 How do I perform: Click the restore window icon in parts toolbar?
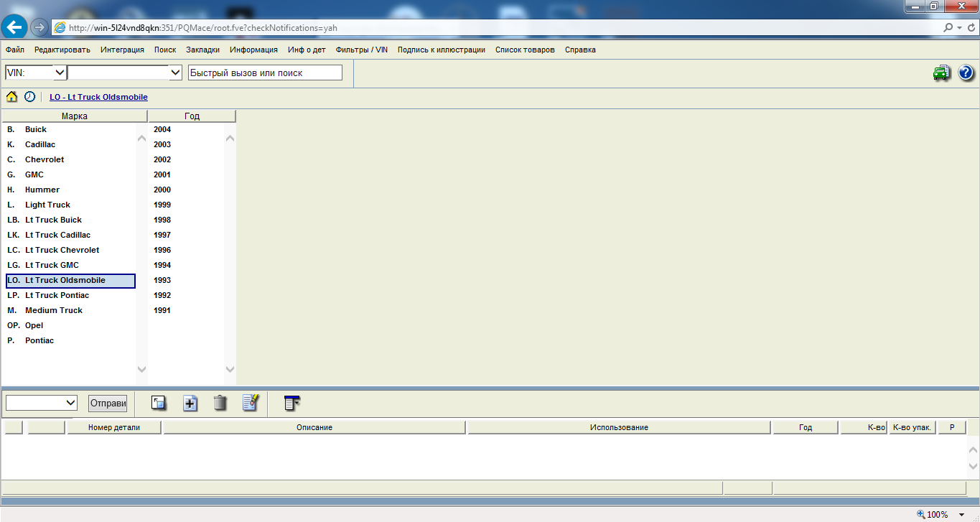tap(159, 403)
